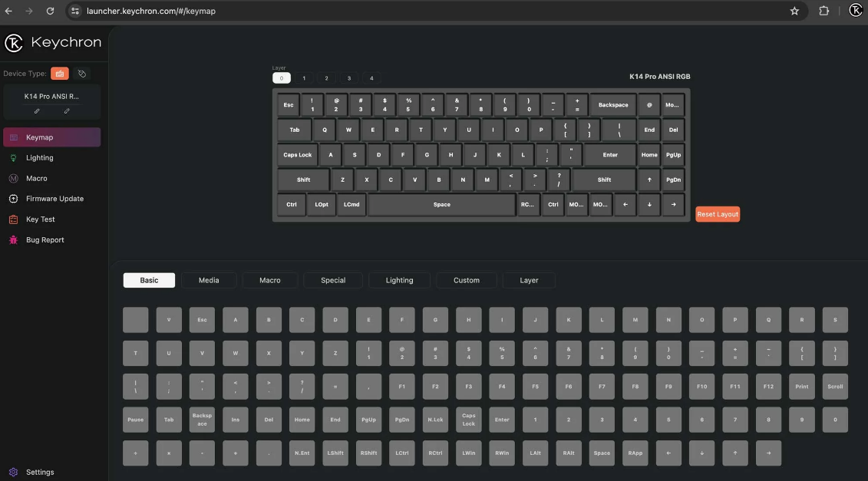Pick N.Lck keycode in Basic list
The image size is (868, 481).
point(435,420)
